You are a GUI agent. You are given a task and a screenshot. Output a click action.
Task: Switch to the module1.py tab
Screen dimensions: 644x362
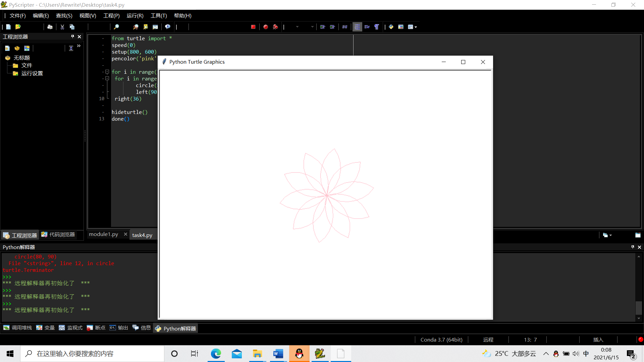click(103, 234)
